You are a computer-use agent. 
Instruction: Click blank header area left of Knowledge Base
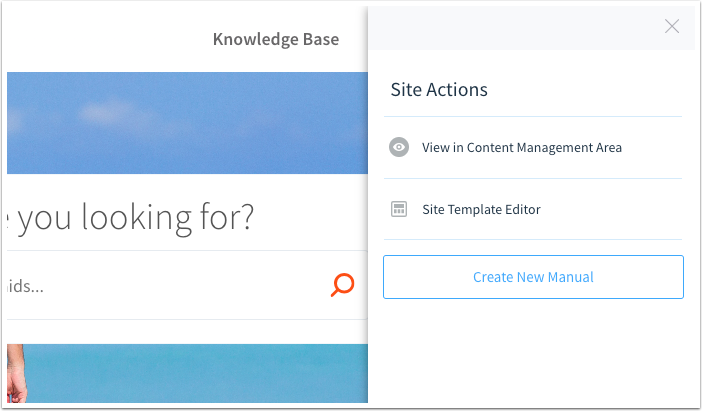(100, 40)
